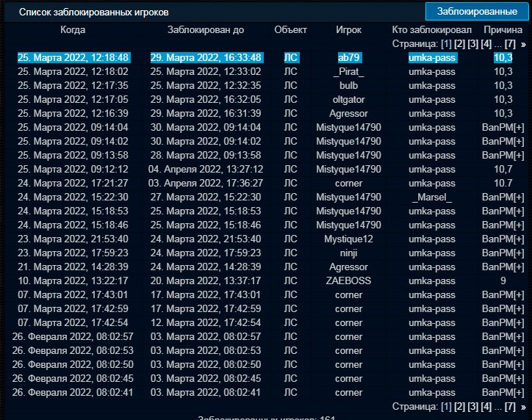Click blocked-until 12. Марта 2022, 17:42:54
This screenshot has height=420, width=532.
[206, 322]
